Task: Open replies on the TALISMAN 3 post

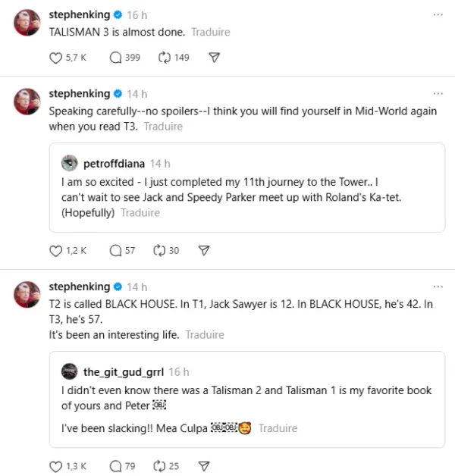Action: pyautogui.click(x=116, y=57)
